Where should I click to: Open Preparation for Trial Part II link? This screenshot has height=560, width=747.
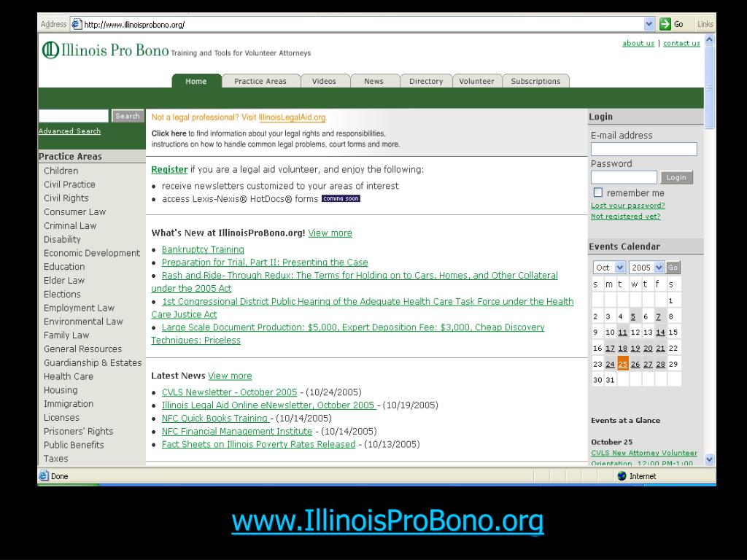coord(265,262)
